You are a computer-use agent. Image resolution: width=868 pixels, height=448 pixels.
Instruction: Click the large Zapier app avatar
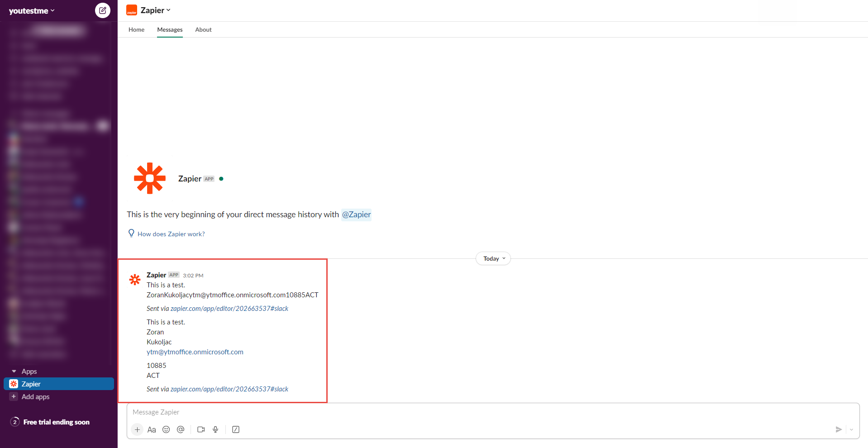[150, 178]
